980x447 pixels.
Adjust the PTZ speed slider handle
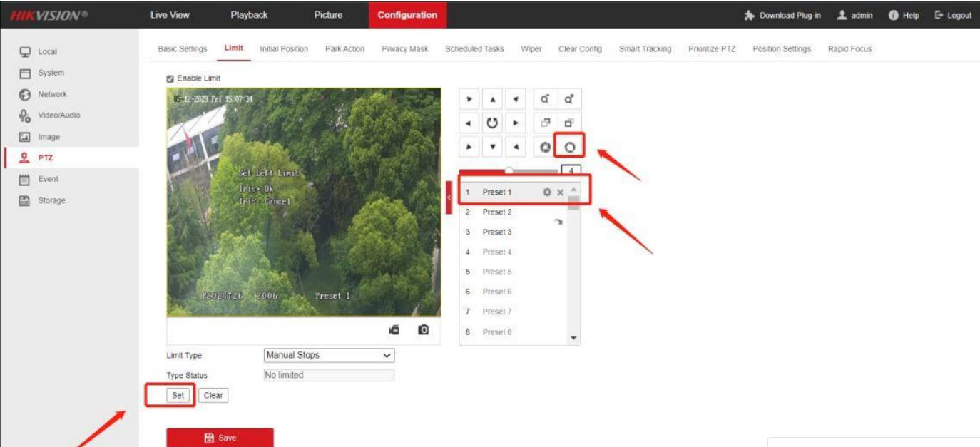click(509, 170)
